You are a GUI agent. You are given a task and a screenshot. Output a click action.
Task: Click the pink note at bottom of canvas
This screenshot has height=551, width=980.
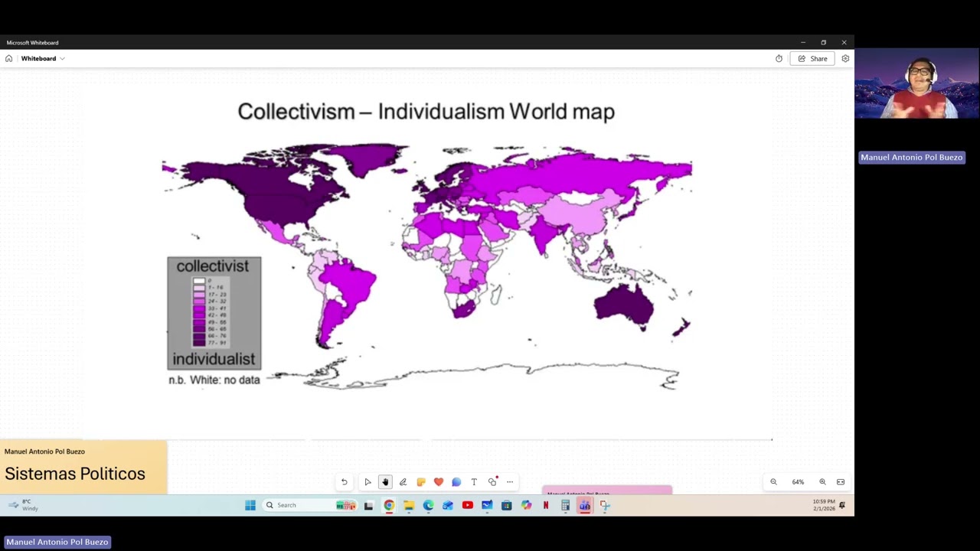point(607,491)
